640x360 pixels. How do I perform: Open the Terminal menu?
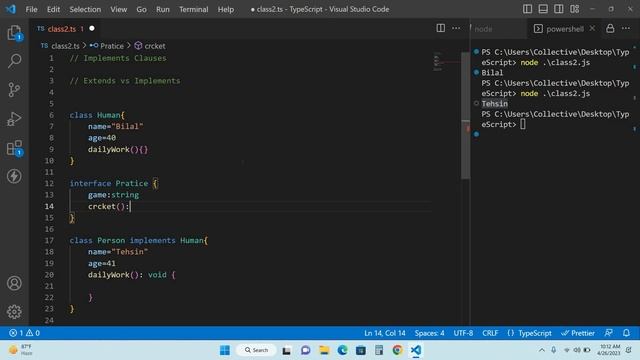[x=193, y=9]
